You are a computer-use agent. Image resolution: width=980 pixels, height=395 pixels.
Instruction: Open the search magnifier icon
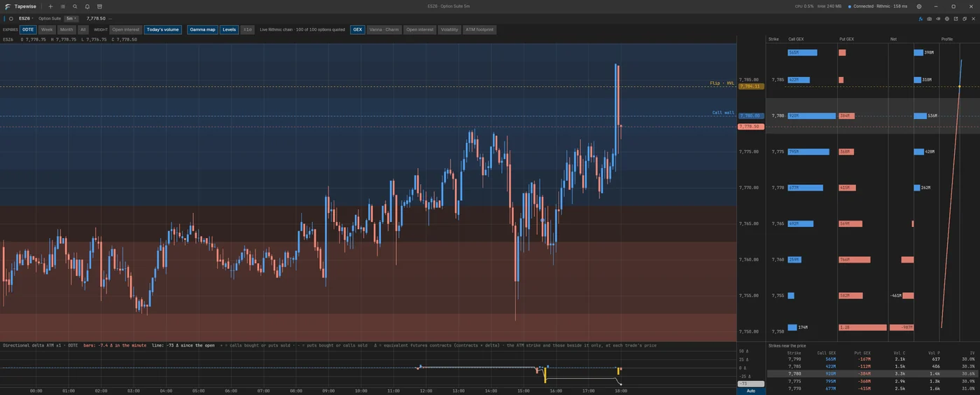[x=75, y=6]
